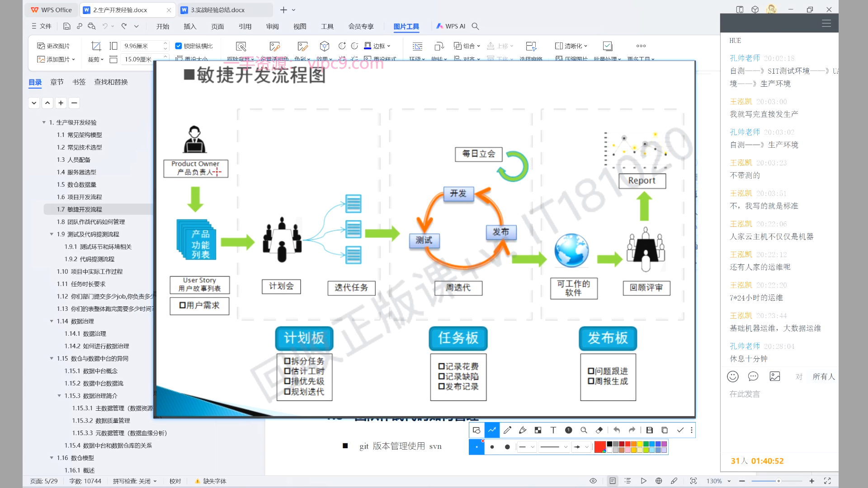Open the 130% zoom level dropdown
Viewport: 868px width, 488px height.
pyautogui.click(x=729, y=481)
